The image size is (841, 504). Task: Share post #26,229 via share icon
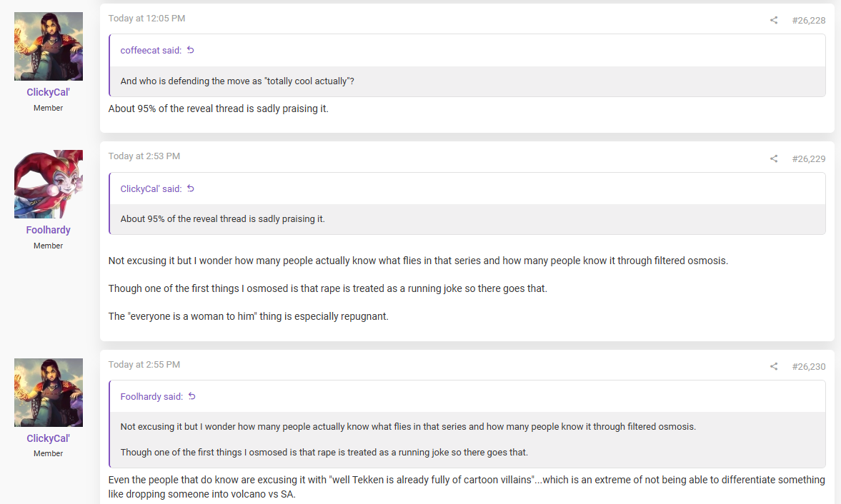point(773,158)
